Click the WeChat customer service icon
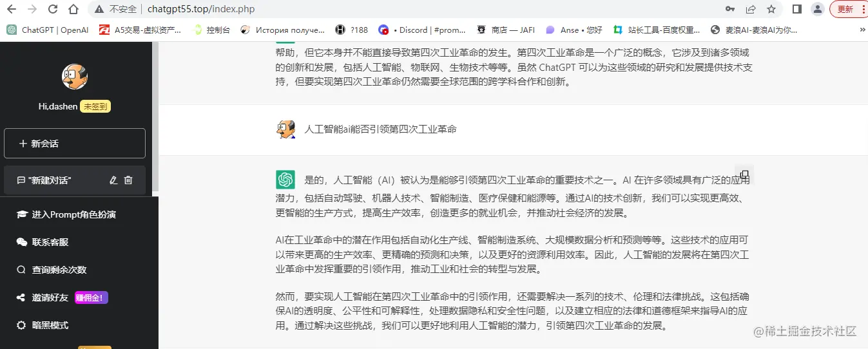This screenshot has height=349, width=868. click(x=21, y=242)
